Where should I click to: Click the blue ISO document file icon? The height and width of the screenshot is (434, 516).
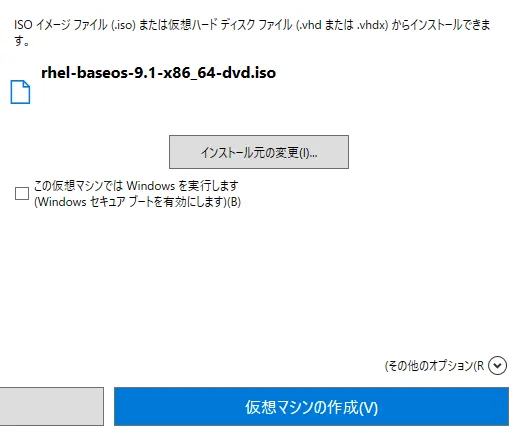point(20,92)
